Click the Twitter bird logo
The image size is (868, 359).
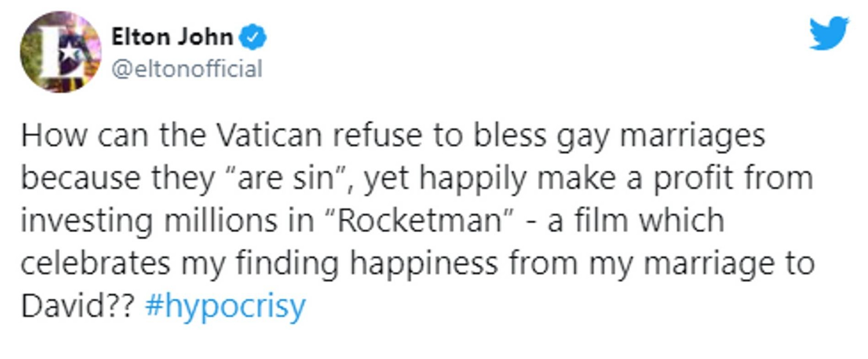(829, 33)
